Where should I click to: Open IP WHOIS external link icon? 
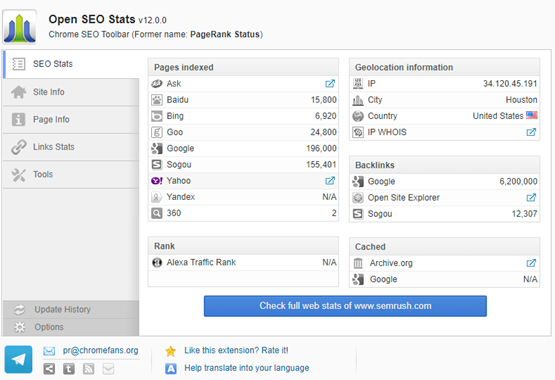click(531, 132)
